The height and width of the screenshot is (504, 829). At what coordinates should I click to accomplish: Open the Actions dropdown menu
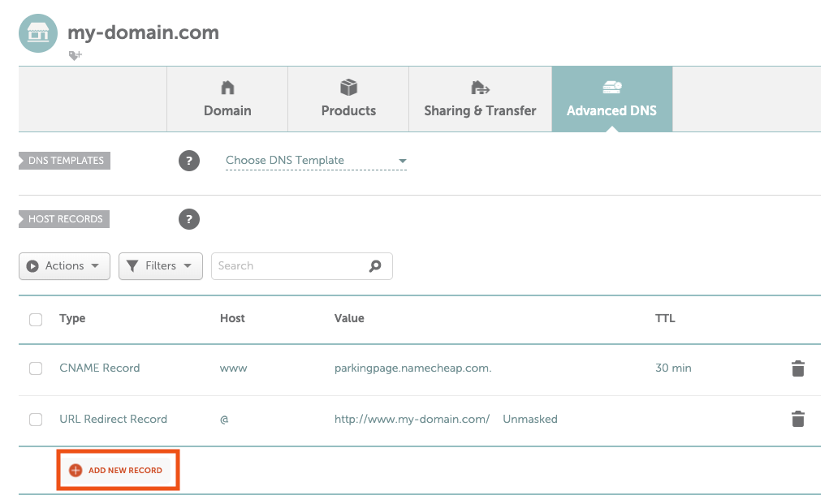click(x=64, y=266)
